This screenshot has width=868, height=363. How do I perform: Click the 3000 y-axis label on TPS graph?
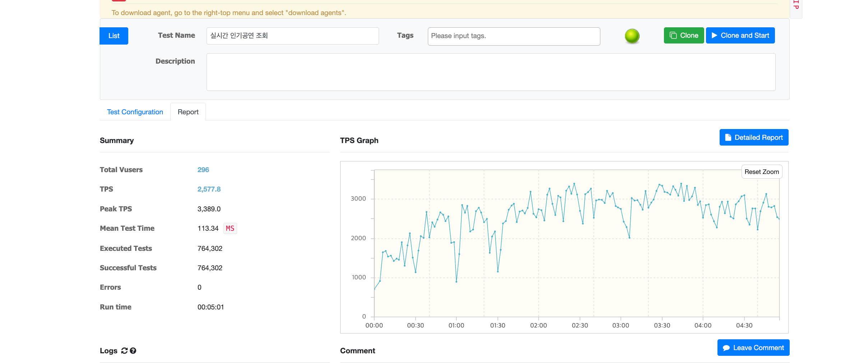click(358, 199)
